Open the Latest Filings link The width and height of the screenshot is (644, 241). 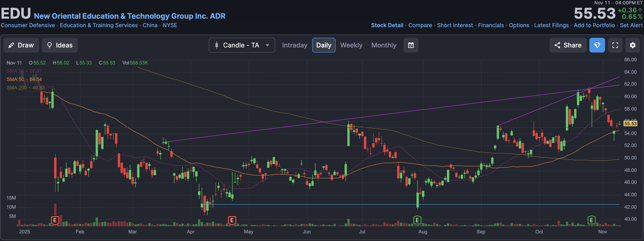551,25
